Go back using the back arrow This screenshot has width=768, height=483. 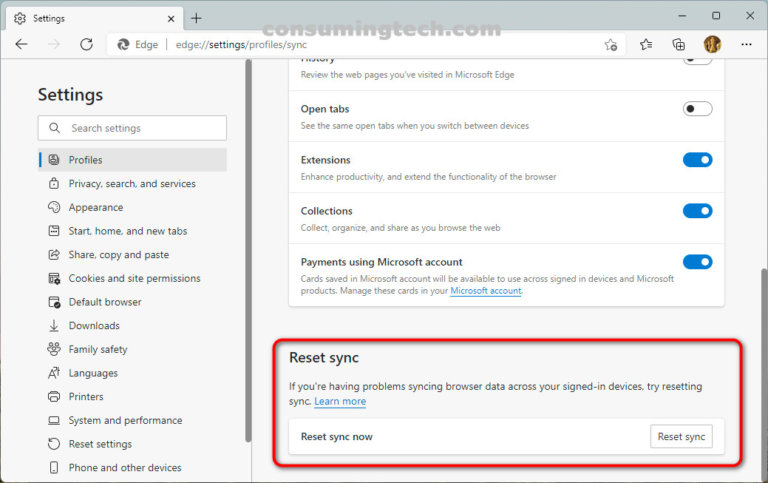[x=22, y=45]
